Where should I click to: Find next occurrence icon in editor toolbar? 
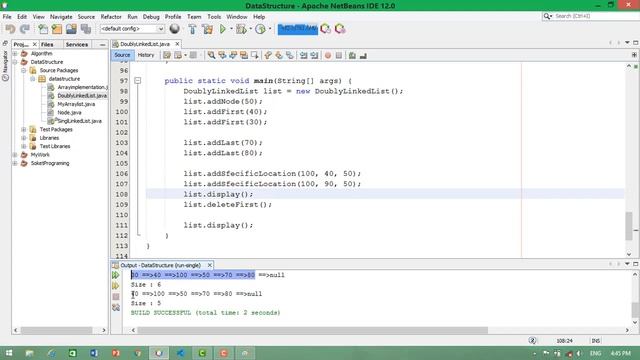(233, 55)
